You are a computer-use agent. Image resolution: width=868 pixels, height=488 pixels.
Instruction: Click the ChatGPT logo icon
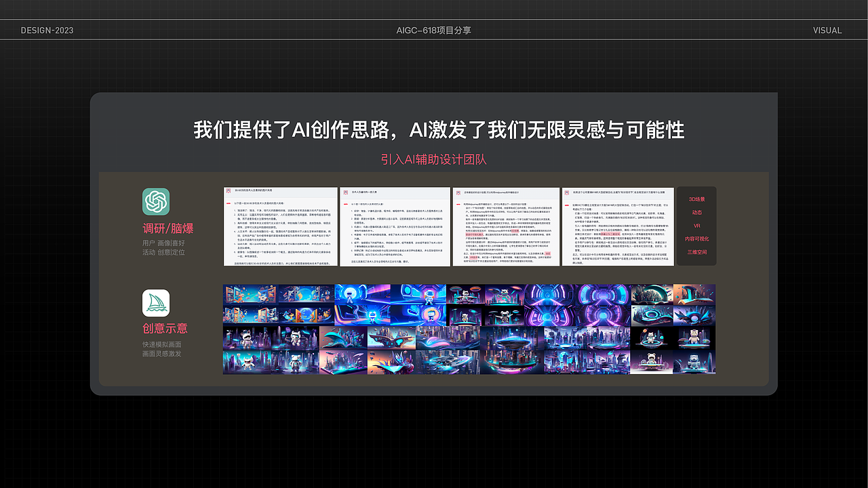[156, 202]
